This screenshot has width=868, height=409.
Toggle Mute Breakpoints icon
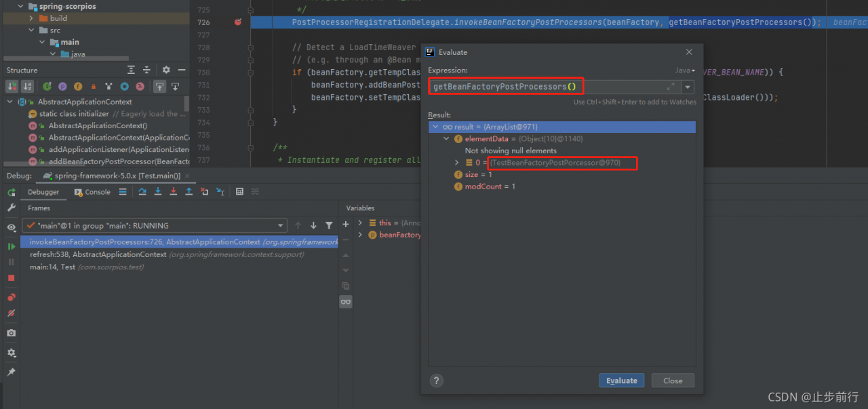tap(12, 313)
